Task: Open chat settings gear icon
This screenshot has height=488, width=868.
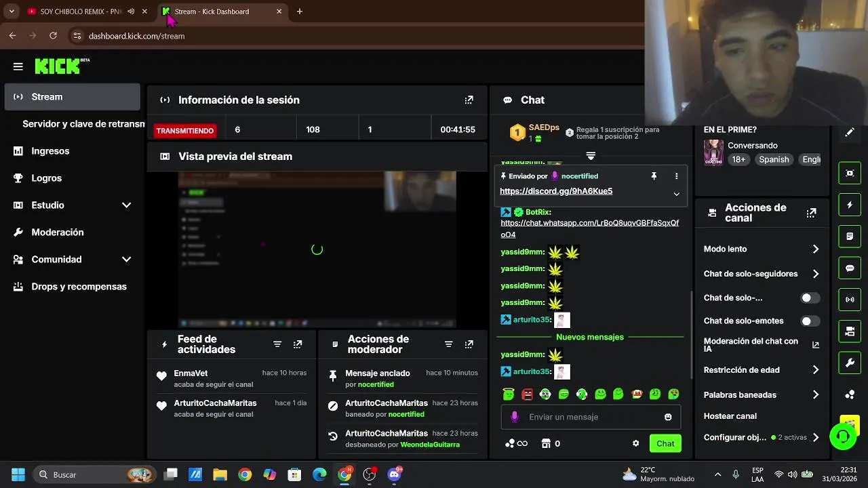Action: [635, 443]
